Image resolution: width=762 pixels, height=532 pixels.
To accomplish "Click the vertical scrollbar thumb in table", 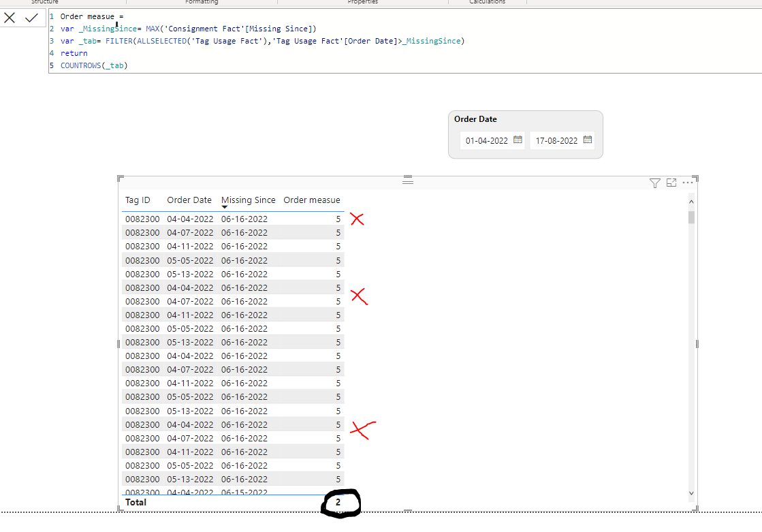I will (692, 217).
